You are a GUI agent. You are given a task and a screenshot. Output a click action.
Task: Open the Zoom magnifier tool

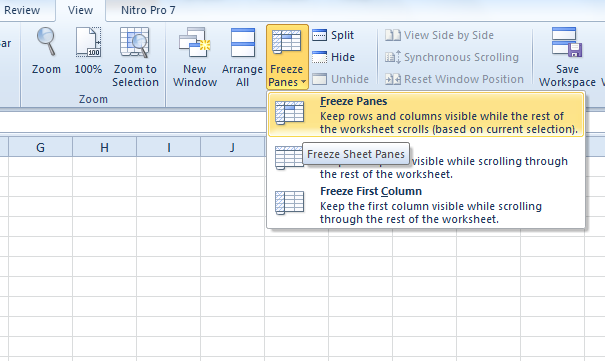point(46,51)
